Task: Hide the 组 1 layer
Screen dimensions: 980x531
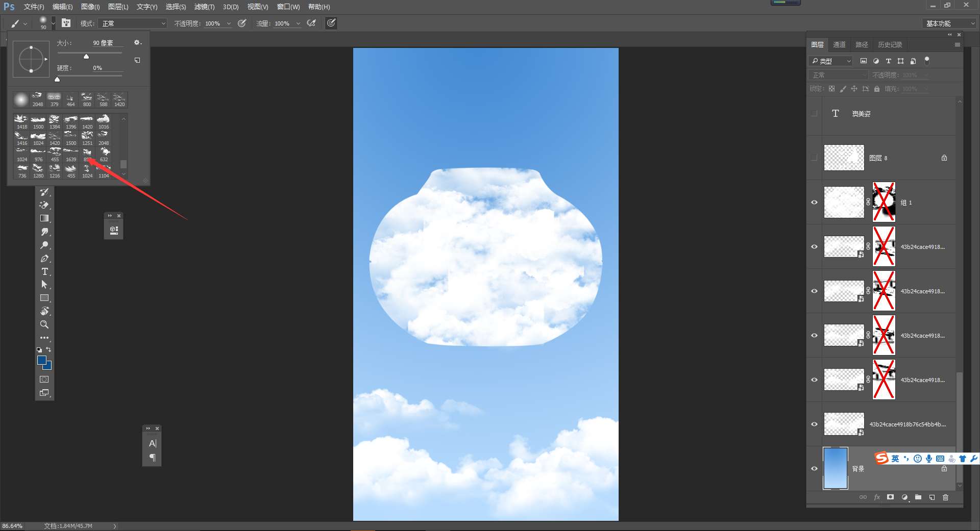Action: [814, 202]
